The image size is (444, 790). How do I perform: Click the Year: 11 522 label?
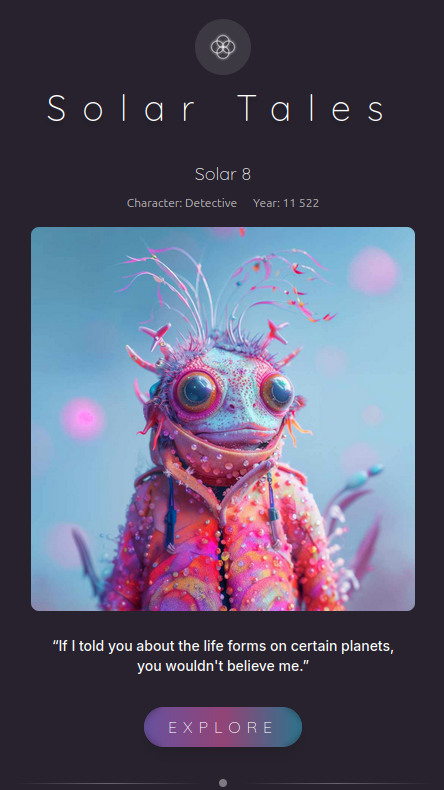click(x=286, y=203)
